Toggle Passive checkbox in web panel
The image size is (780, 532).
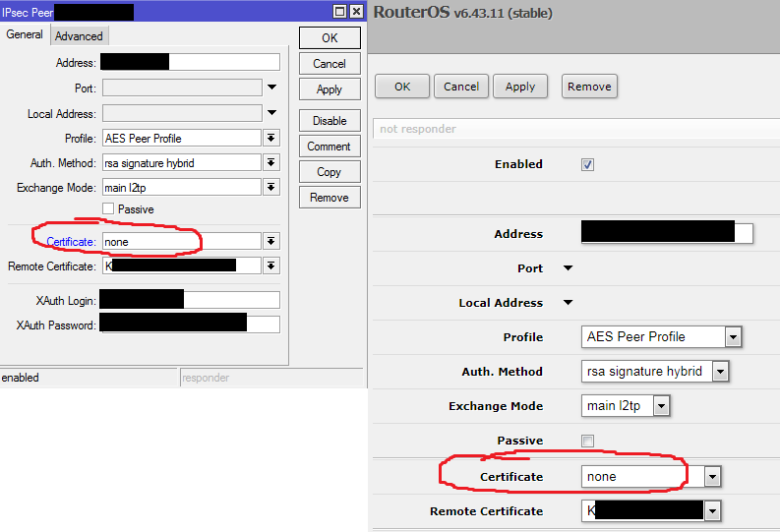pyautogui.click(x=587, y=441)
